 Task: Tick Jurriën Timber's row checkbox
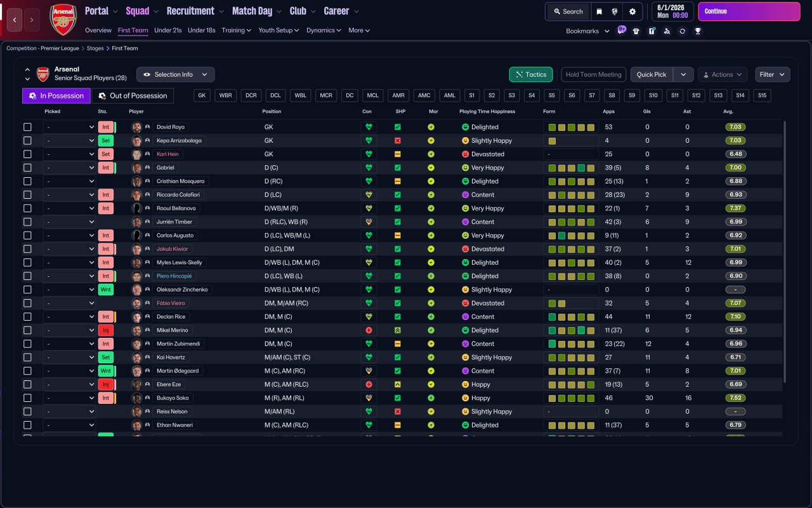(27, 222)
